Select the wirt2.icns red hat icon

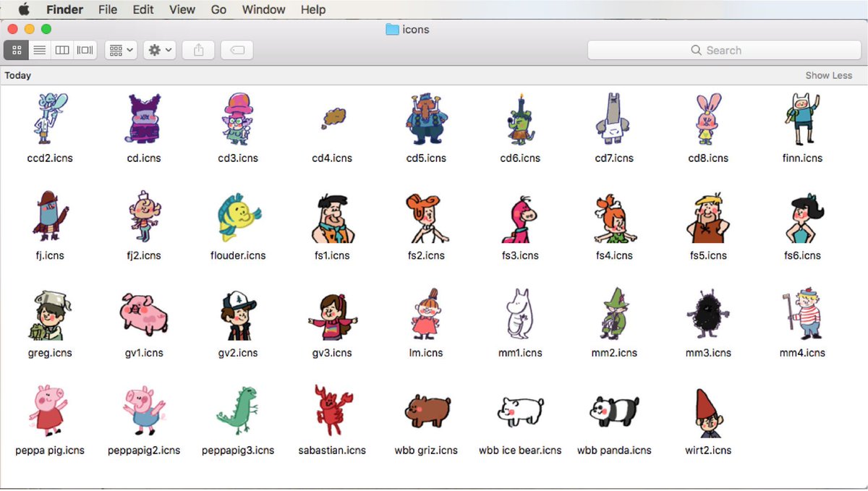[x=708, y=412]
